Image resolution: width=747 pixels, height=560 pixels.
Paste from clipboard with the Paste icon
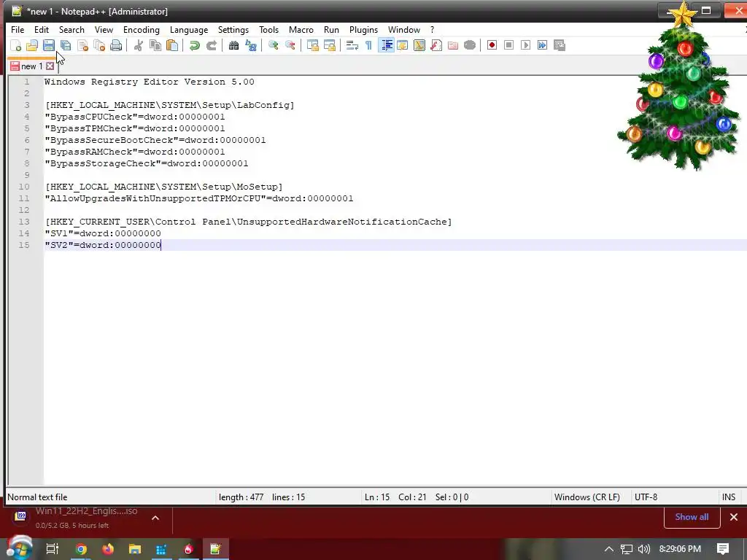point(172,45)
